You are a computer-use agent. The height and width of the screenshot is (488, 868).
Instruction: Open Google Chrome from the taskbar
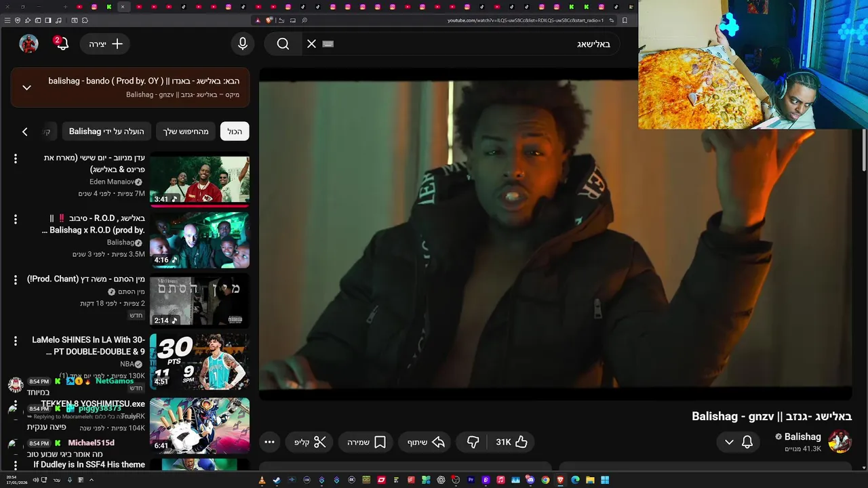coord(545,480)
